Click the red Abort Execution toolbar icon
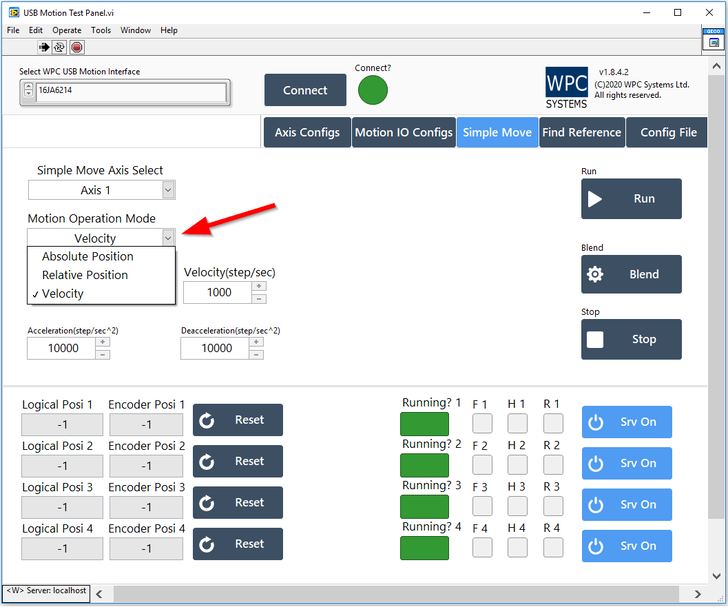 (x=77, y=47)
